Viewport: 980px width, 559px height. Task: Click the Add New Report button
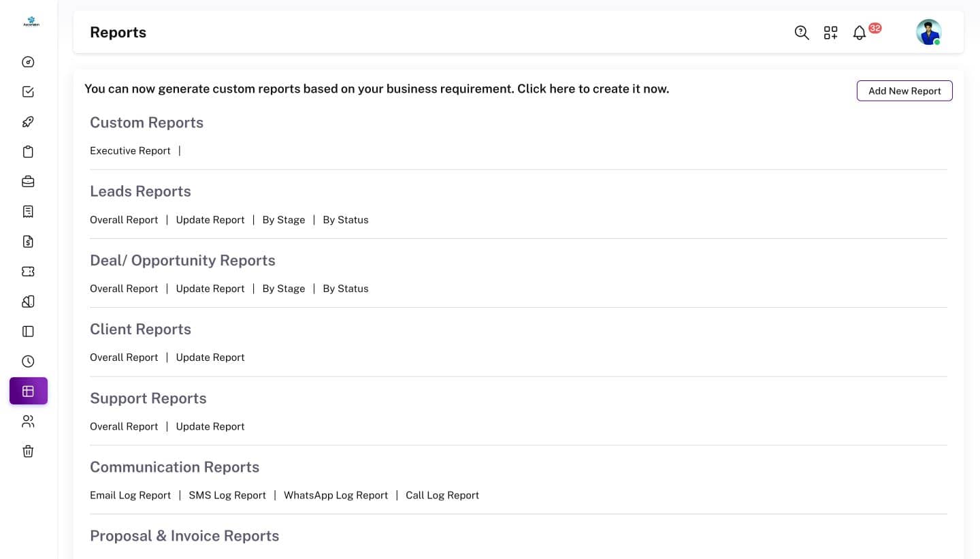tap(904, 91)
